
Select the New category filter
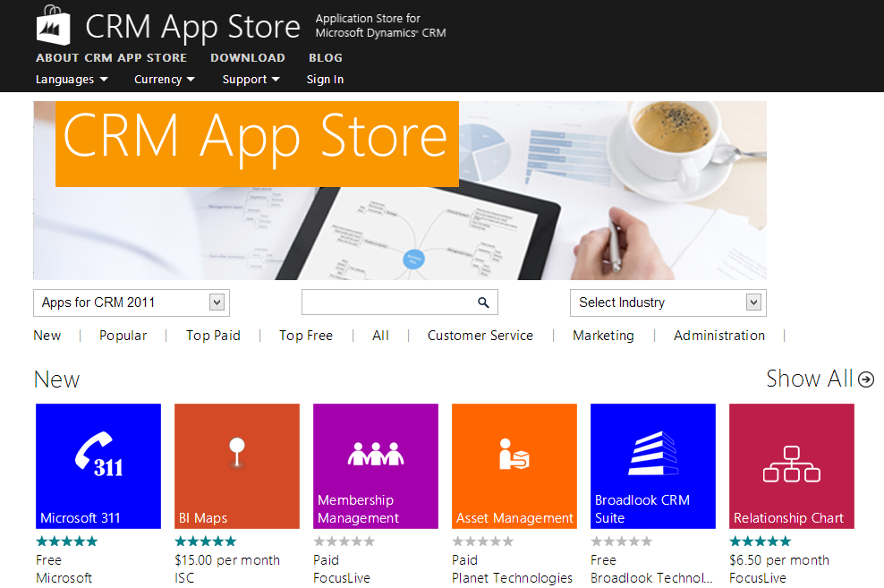tap(47, 336)
